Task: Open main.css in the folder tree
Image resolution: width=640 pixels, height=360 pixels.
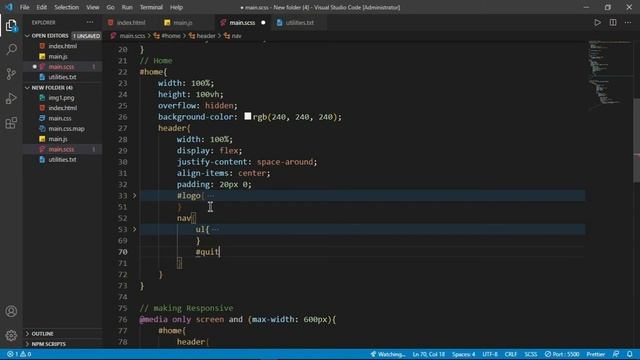Action: (60, 118)
